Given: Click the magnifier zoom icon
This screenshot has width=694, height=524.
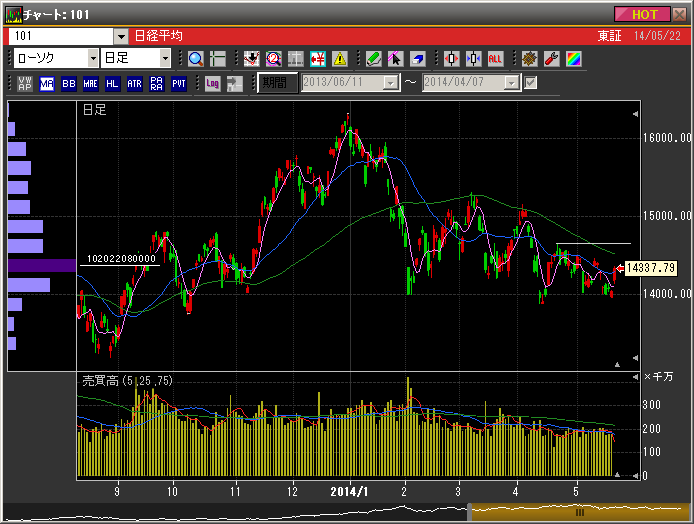Looking at the screenshot, I should [195, 59].
